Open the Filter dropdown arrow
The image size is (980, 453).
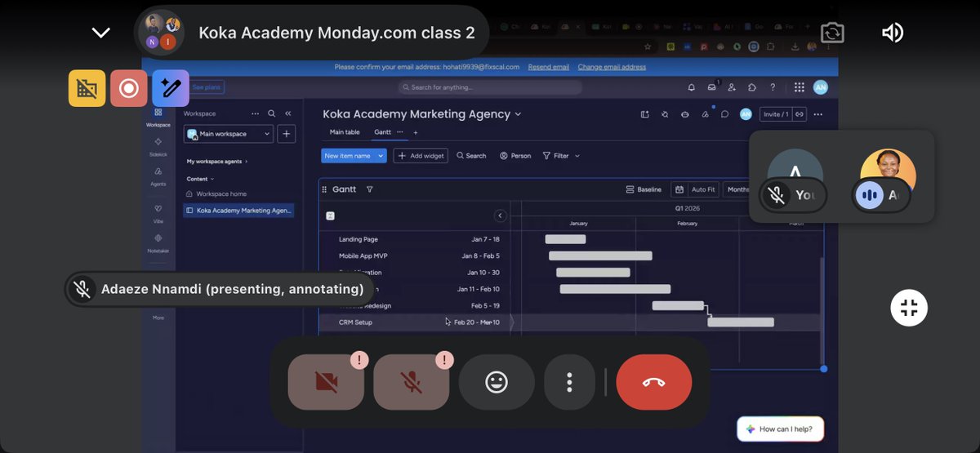tap(577, 156)
